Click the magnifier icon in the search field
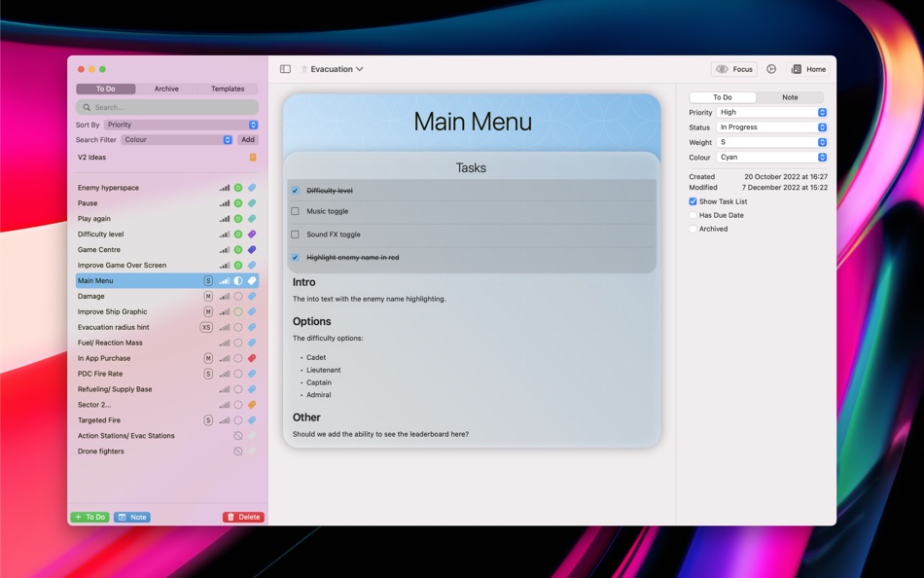 tap(87, 107)
